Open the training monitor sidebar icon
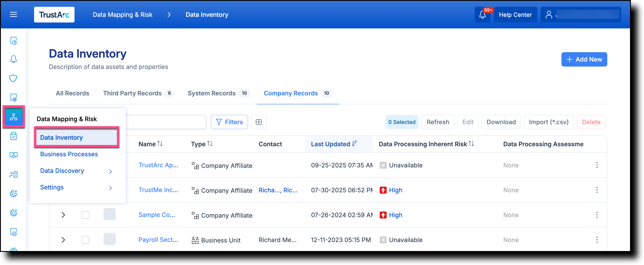The image size is (644, 265). [14, 155]
